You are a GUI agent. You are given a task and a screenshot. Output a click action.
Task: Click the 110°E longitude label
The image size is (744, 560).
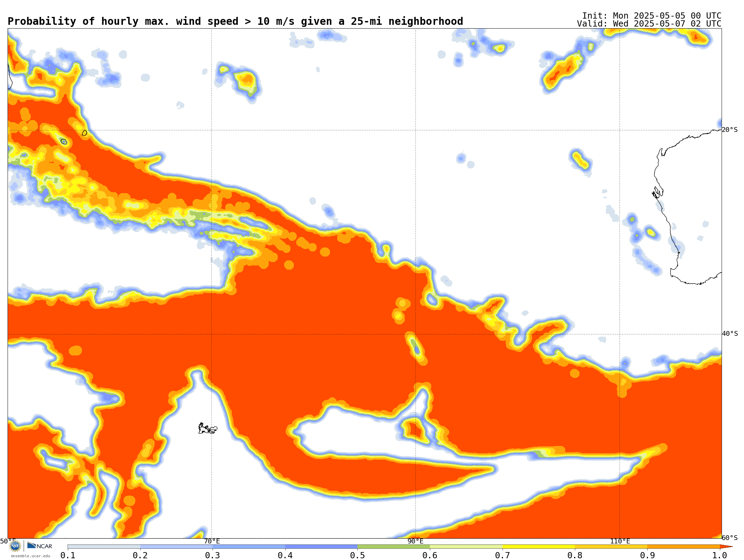(x=620, y=541)
